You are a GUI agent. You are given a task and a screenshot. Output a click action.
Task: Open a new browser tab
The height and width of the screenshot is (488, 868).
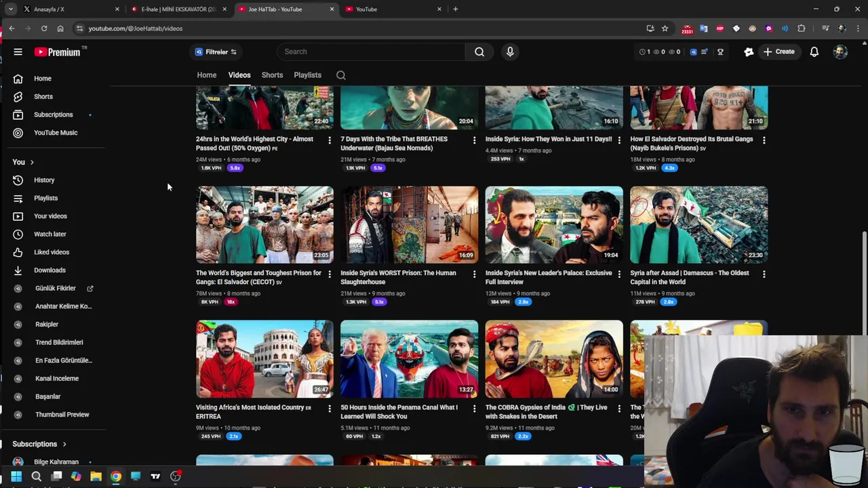(x=456, y=9)
